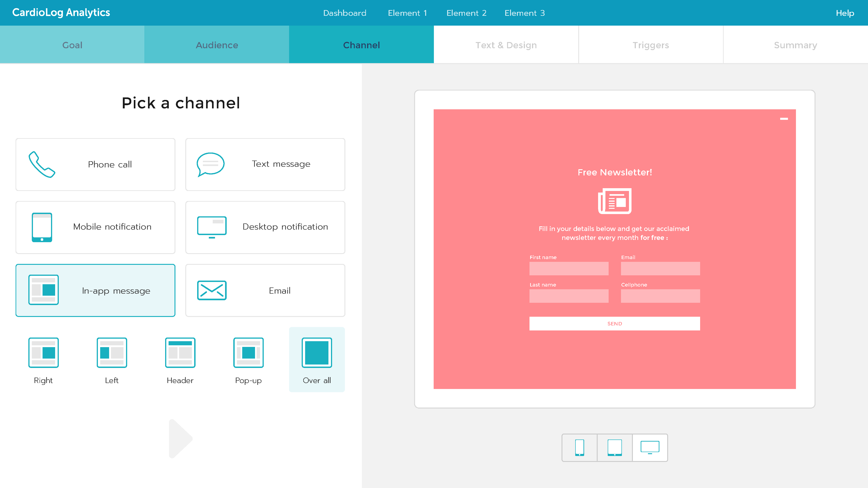Click the Right label under placement icons
The height and width of the screenshot is (488, 868).
click(43, 381)
